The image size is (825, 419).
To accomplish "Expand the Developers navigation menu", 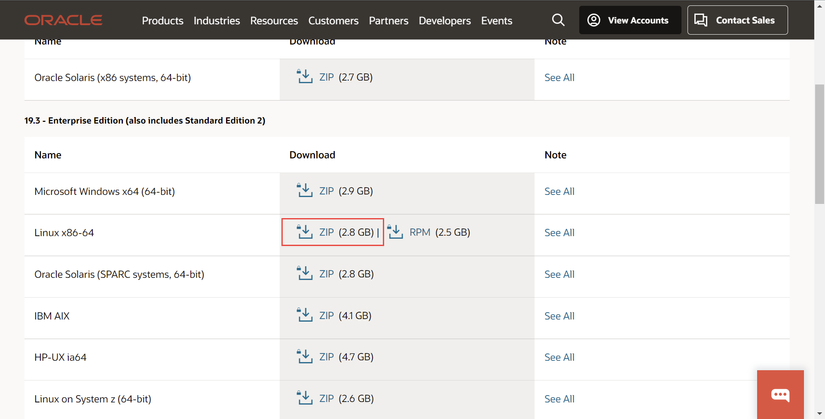I will coord(444,20).
